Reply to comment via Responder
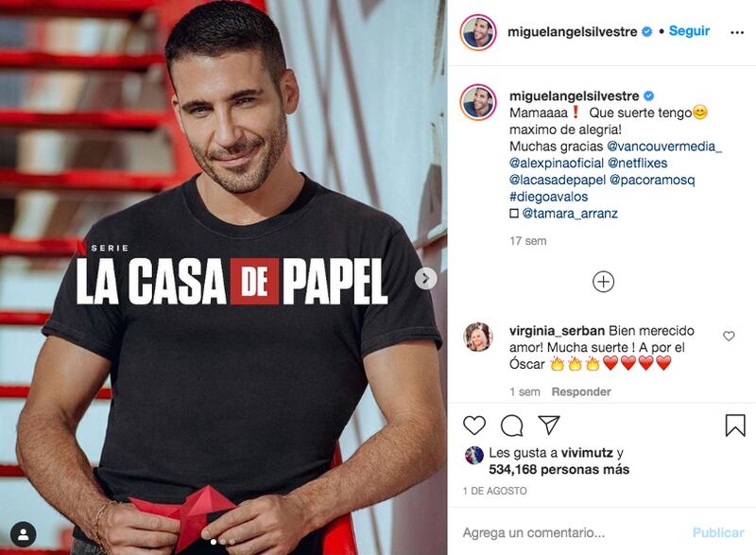 pos(581,391)
